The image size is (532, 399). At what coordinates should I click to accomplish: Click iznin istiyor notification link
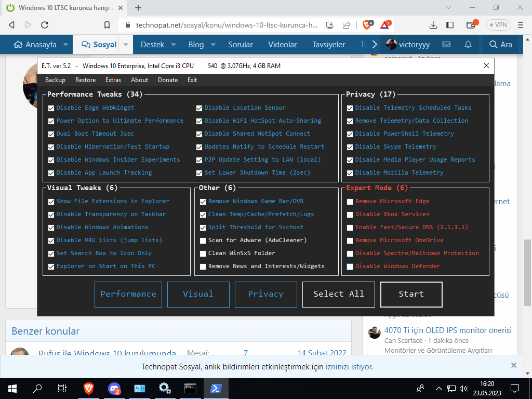tap(349, 367)
